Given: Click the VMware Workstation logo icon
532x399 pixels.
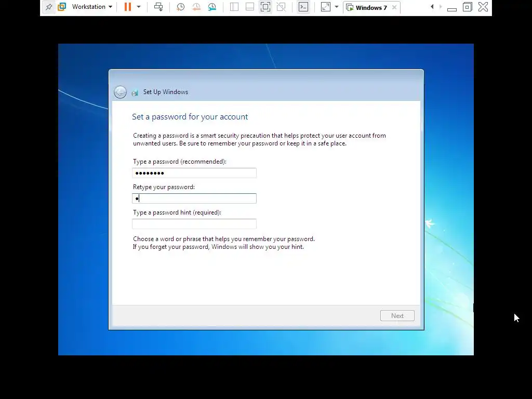Looking at the screenshot, I should click(62, 7).
